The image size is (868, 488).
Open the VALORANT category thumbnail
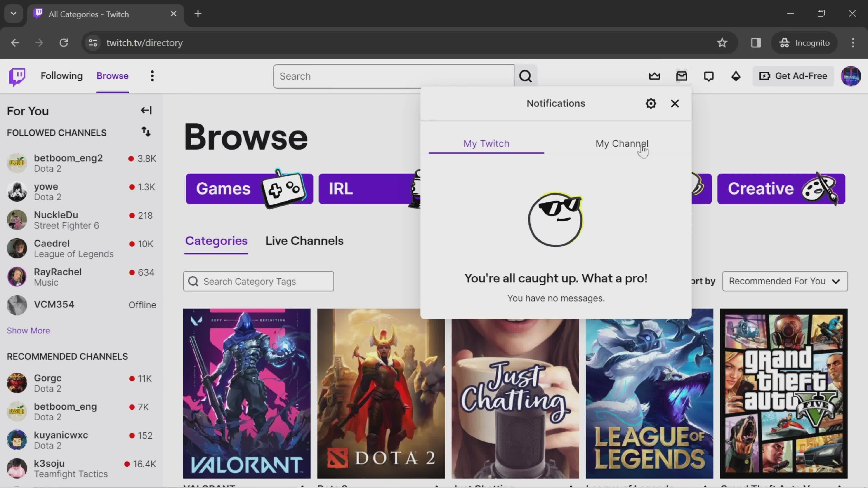point(247,393)
